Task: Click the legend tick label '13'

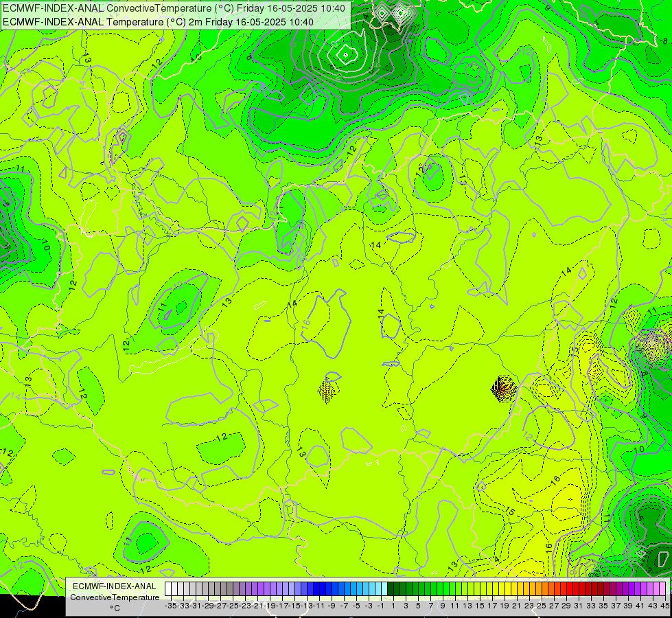Action: point(467,606)
